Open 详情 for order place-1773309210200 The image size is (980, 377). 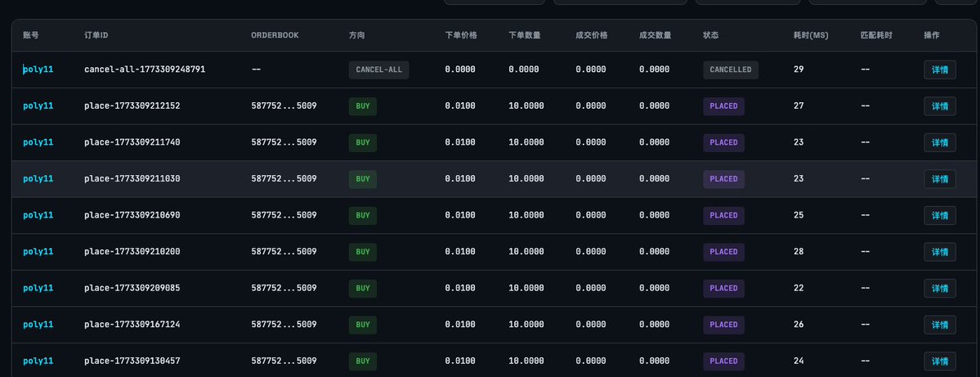click(939, 252)
